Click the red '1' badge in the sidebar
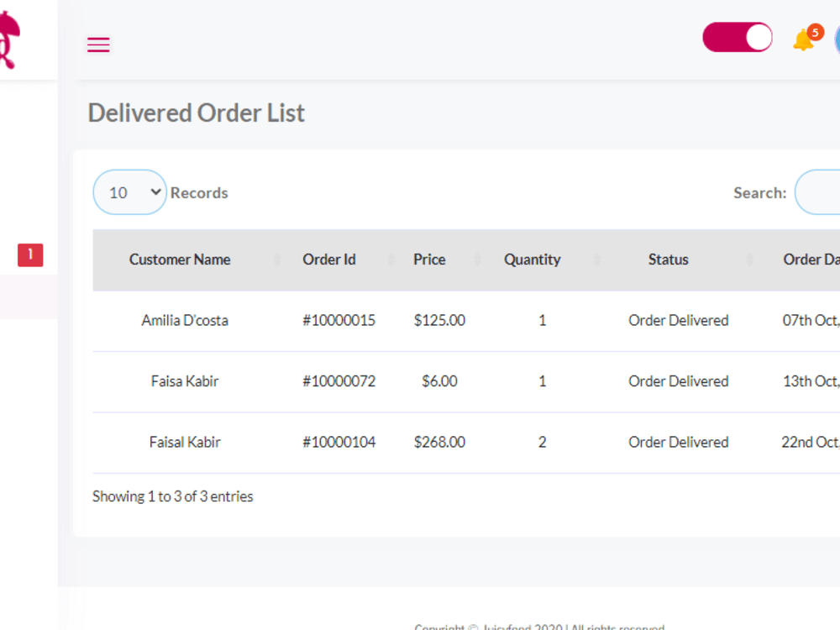The width and height of the screenshot is (840, 630). [x=29, y=255]
